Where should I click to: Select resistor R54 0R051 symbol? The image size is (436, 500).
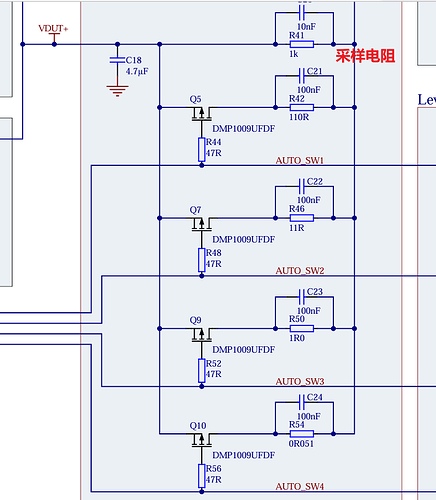coord(302,434)
